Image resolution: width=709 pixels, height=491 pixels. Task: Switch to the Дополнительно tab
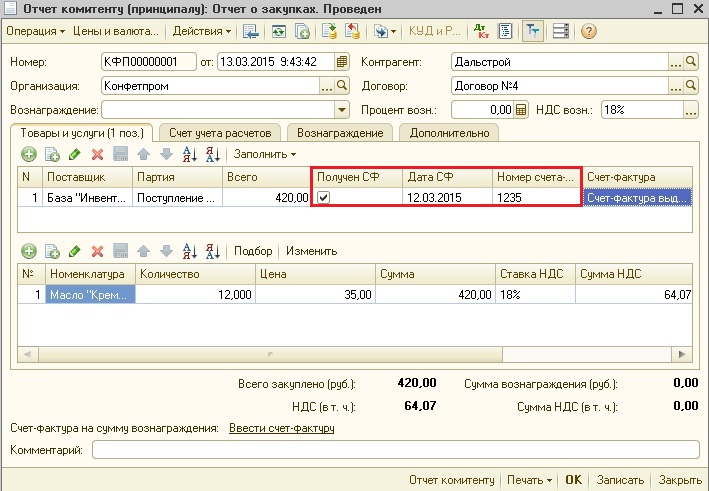(x=449, y=133)
